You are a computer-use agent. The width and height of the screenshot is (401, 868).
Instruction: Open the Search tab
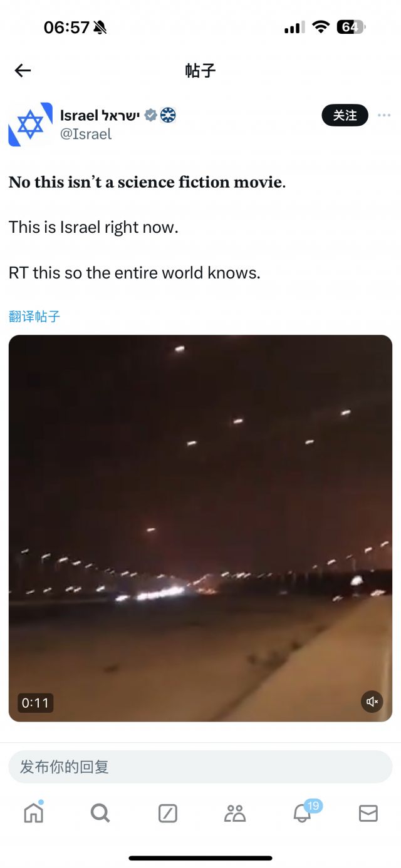click(100, 813)
